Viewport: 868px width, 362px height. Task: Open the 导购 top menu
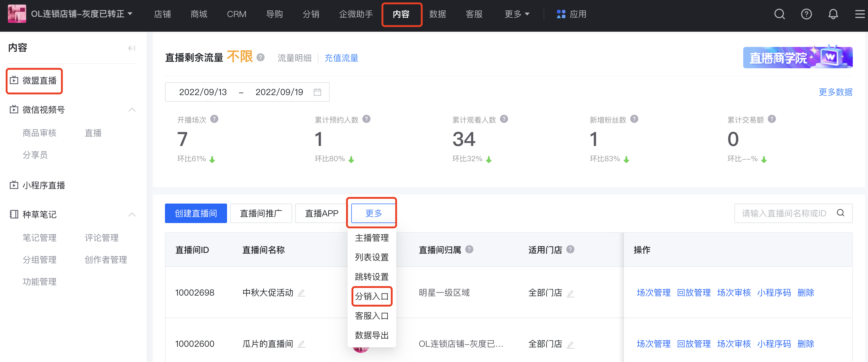(x=274, y=14)
